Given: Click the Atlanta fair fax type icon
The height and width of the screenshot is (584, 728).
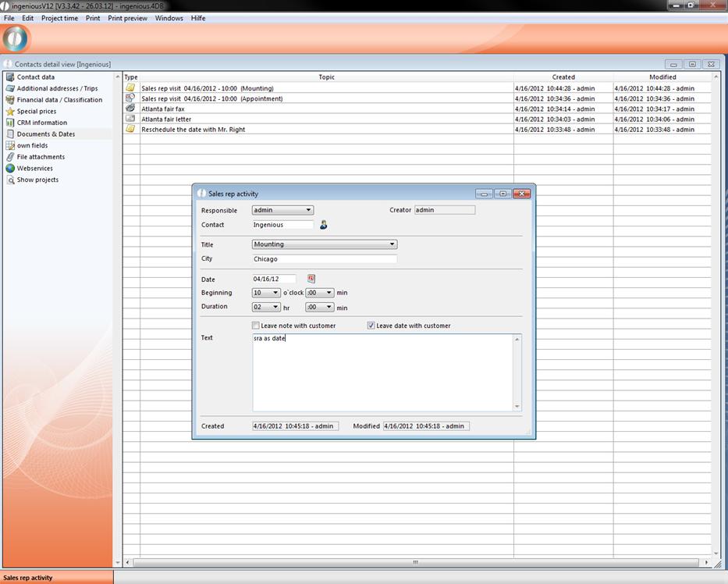Looking at the screenshot, I should tap(130, 109).
